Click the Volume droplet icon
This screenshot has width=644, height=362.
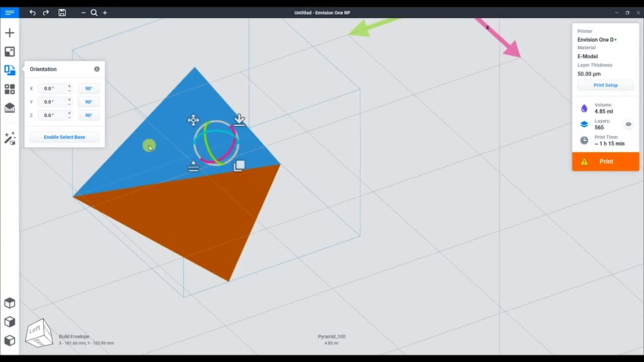[x=584, y=108]
